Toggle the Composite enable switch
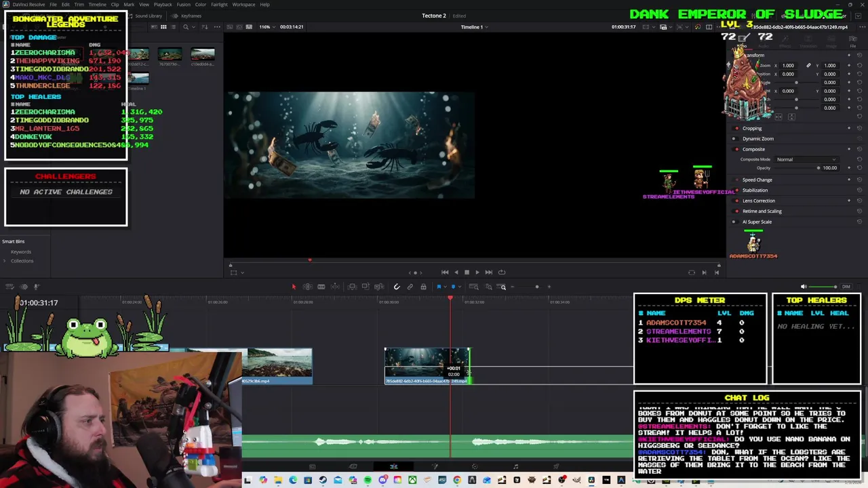Screen dimensions: 868x488 click(x=737, y=149)
